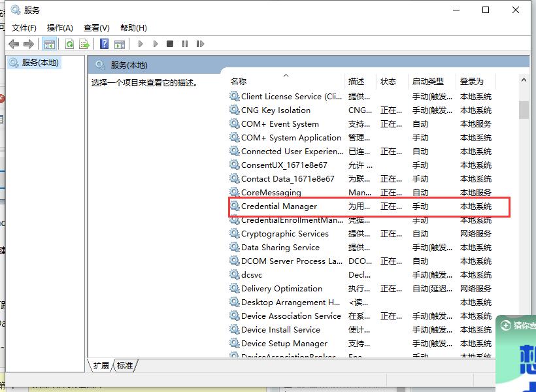Click gear icon of COM+ System Application
536x392 pixels.
click(x=234, y=137)
